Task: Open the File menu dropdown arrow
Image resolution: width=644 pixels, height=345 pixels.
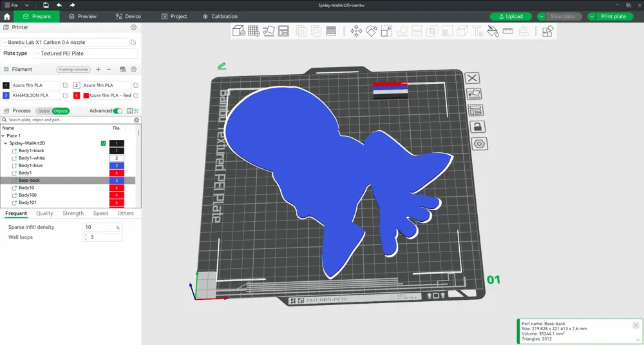Action: click(x=27, y=5)
